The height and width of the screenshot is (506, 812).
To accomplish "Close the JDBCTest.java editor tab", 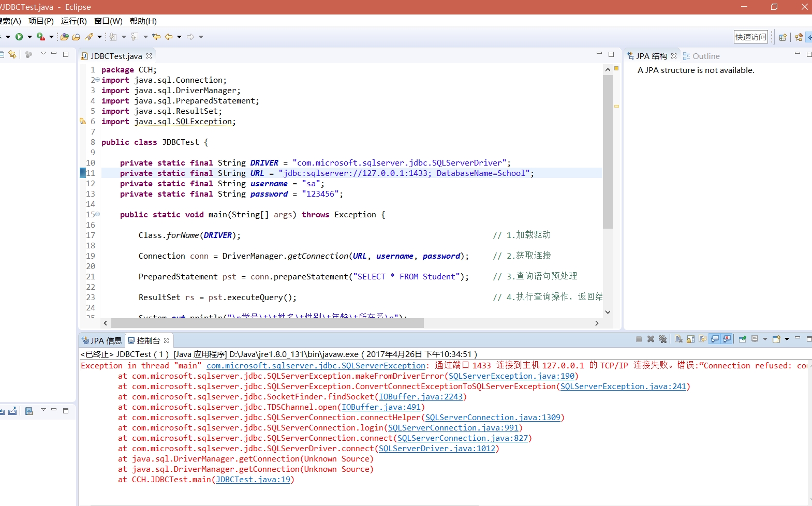I will [149, 56].
